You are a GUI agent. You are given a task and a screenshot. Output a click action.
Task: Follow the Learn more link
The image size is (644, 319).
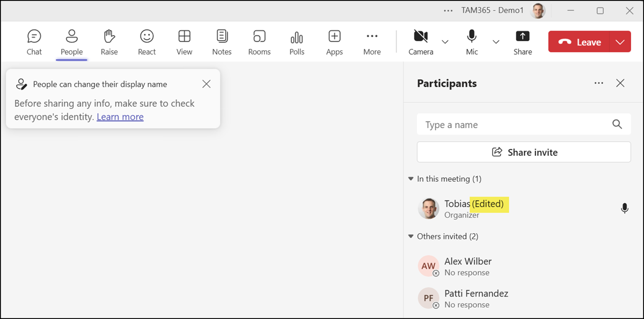(120, 117)
